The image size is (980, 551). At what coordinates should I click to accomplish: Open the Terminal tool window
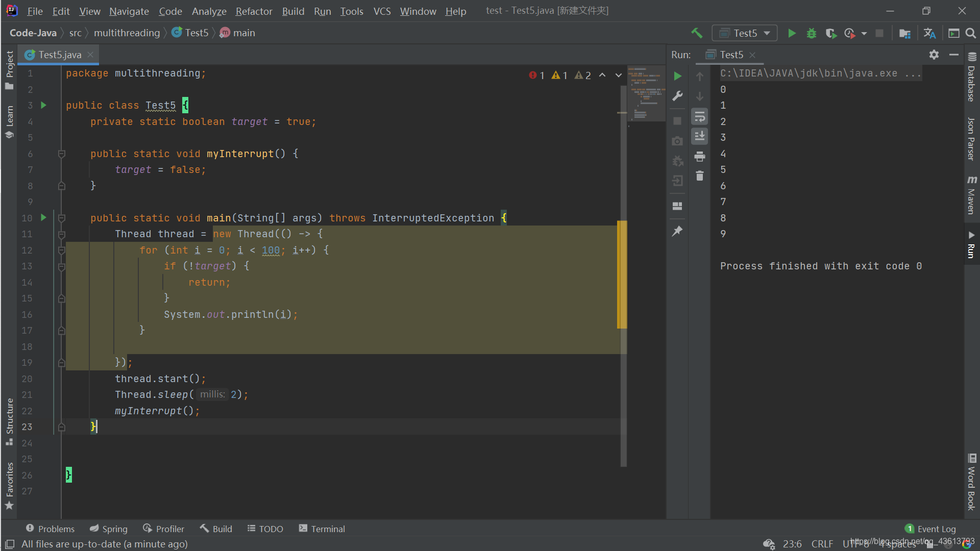pyautogui.click(x=322, y=529)
